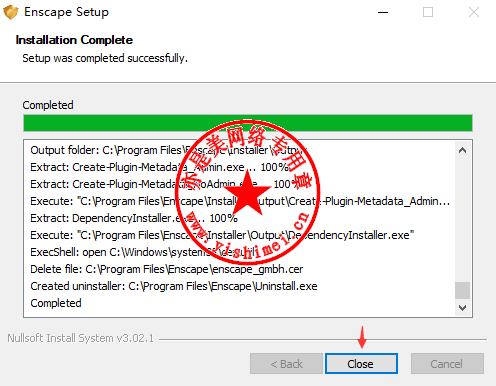Select the 'Extract: DependencyInstaller.exe' log line
The width and height of the screenshot is (496, 386).
[134, 218]
